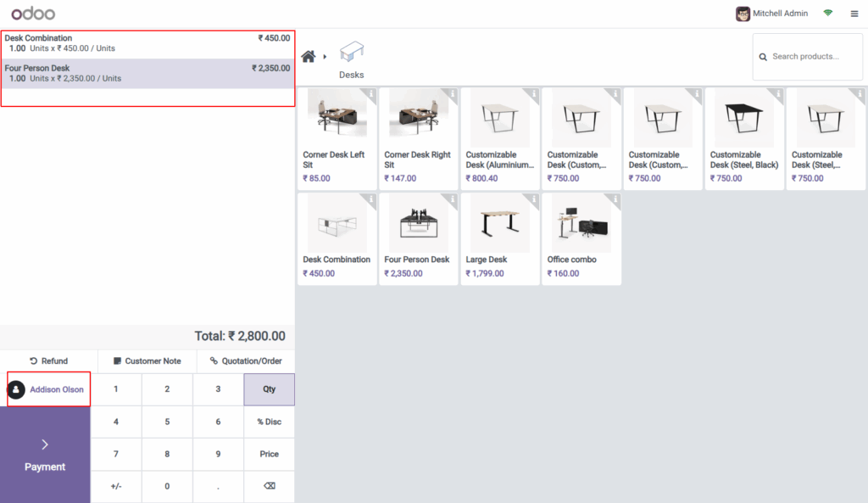Click the Odoo logo

click(31, 13)
